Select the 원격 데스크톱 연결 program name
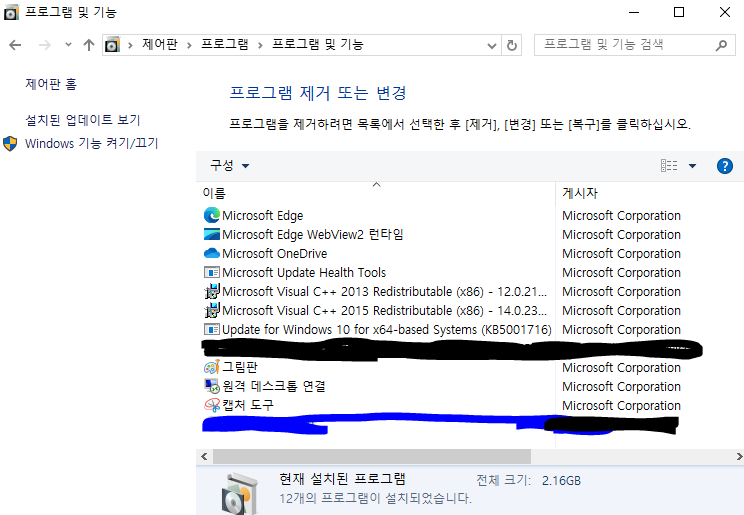The width and height of the screenshot is (744, 515). (x=274, y=386)
